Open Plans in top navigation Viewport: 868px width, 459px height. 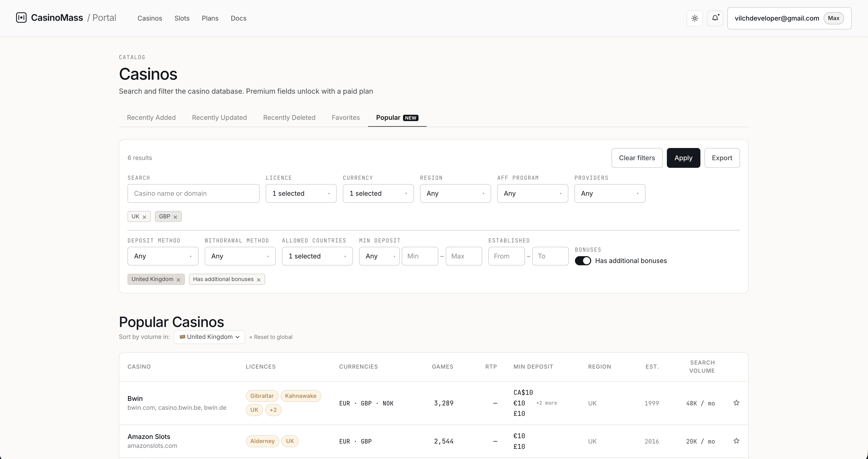tap(210, 18)
